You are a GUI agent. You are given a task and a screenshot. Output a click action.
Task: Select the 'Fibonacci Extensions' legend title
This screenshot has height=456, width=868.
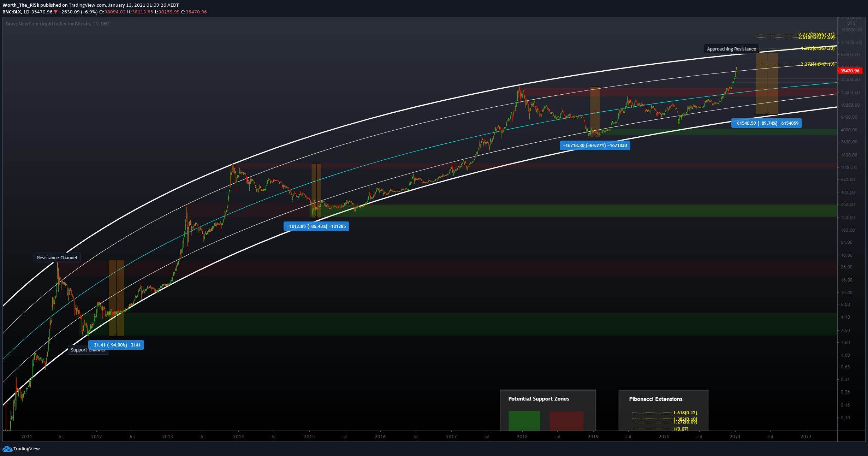click(x=656, y=399)
